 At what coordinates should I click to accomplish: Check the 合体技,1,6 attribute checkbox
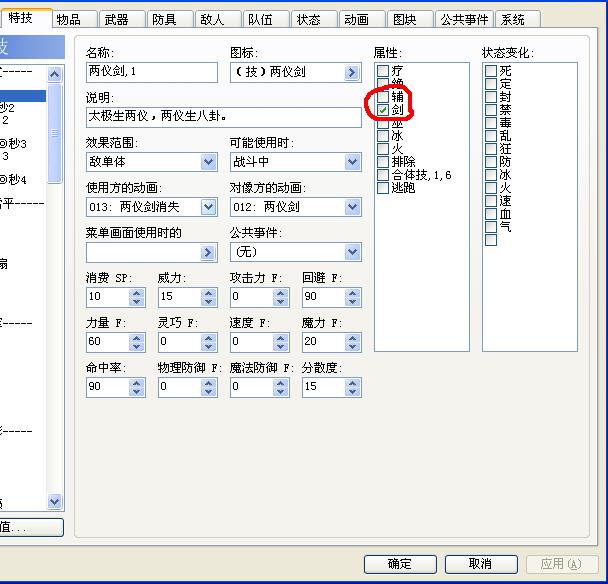(x=383, y=175)
